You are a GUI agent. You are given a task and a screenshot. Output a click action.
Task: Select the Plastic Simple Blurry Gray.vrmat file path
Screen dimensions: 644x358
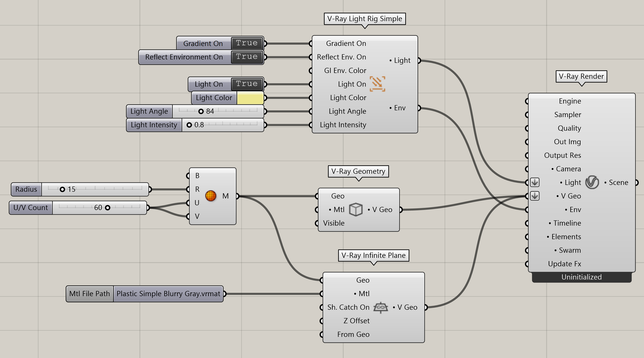pos(168,294)
